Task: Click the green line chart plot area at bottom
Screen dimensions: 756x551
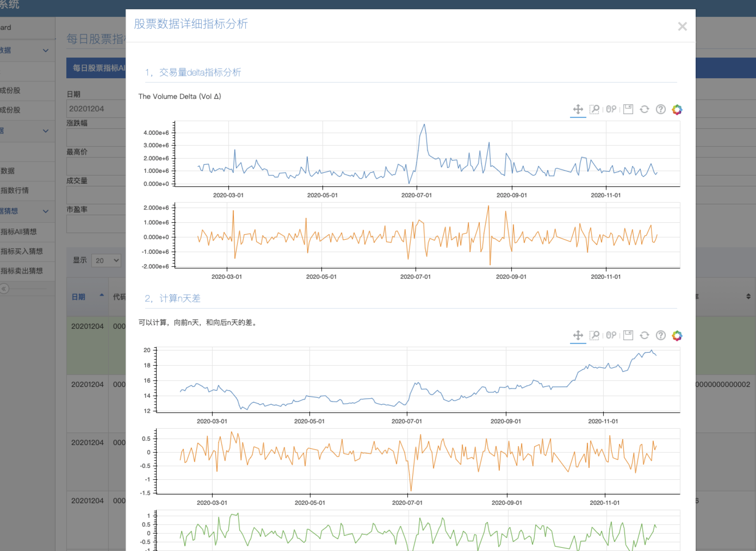Action: tap(418, 530)
